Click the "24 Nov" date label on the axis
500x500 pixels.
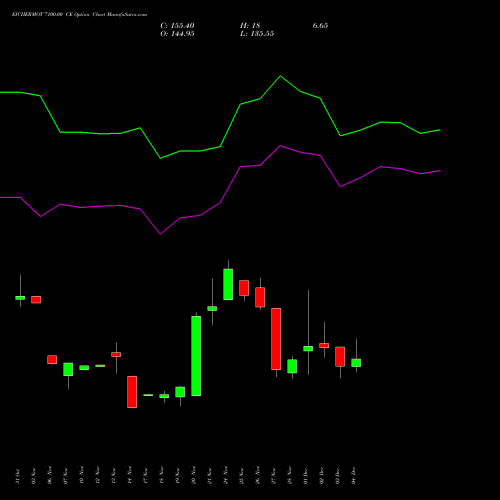pos(226,476)
